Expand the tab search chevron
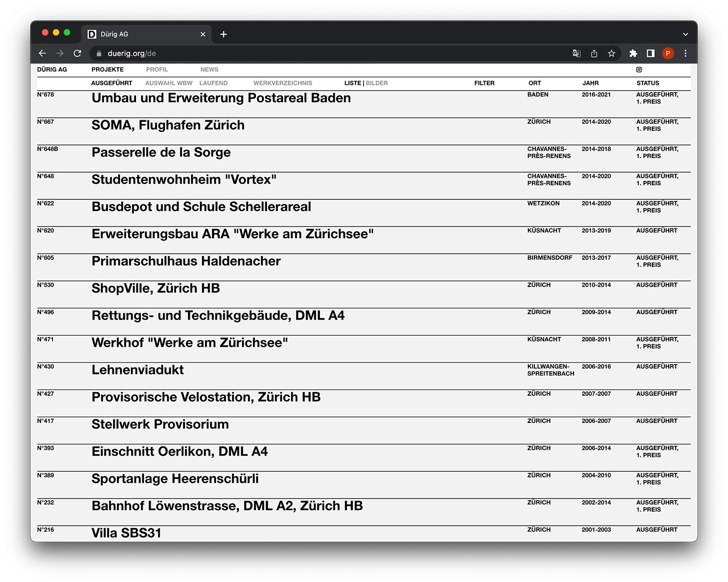The height and width of the screenshot is (582, 728). point(685,34)
